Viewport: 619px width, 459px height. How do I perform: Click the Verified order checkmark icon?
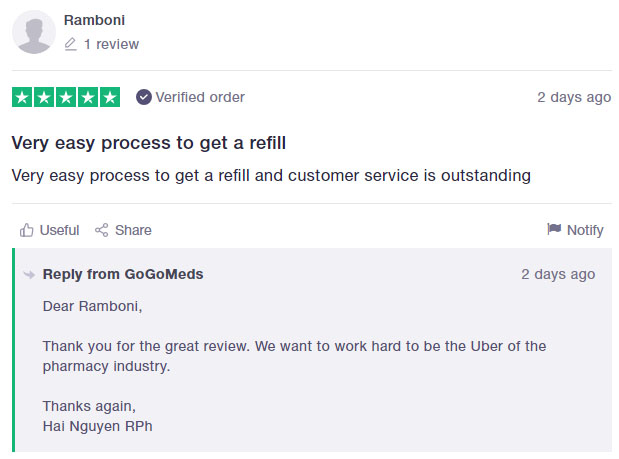(x=143, y=97)
